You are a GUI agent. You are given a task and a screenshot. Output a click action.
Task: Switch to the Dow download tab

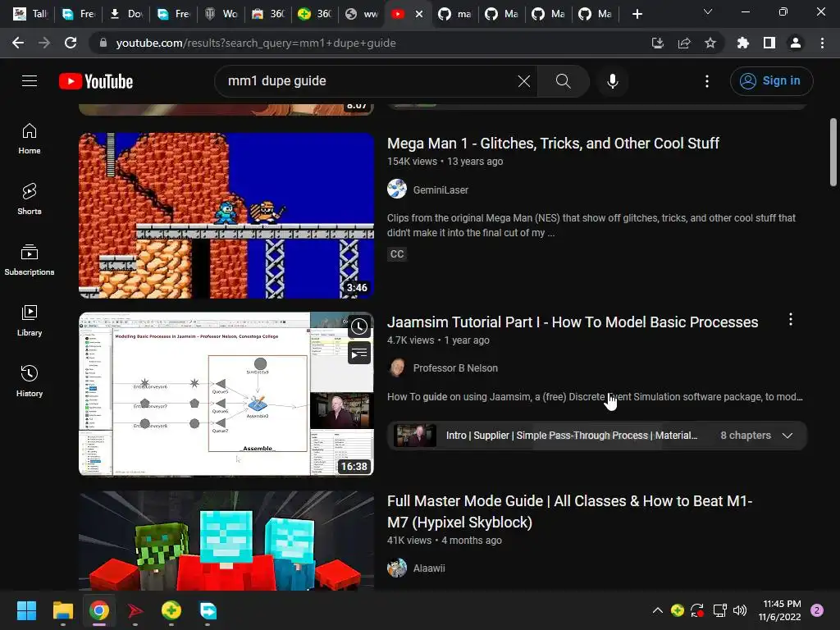pos(126,14)
